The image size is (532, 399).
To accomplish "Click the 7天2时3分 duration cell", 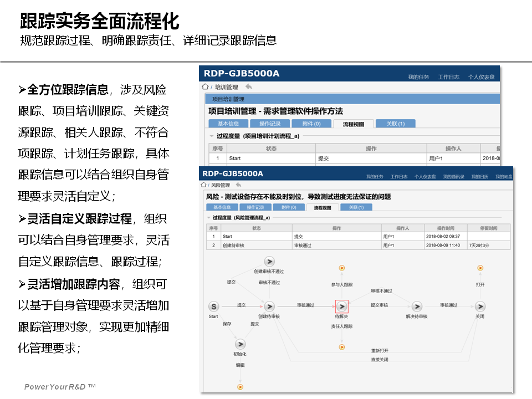I will (489, 245).
